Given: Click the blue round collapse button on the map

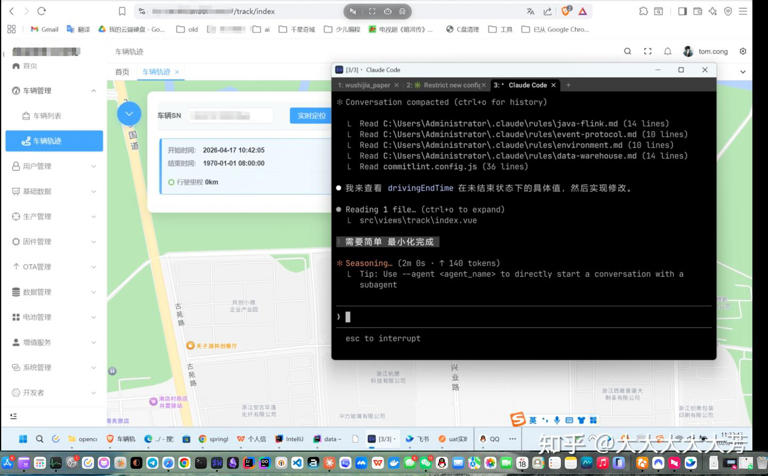Looking at the screenshot, I should point(129,114).
